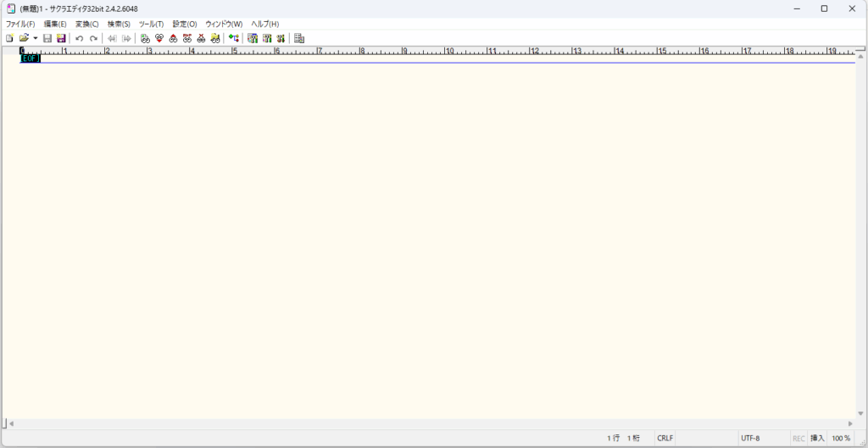Open the UTF-8 encoding selector
Viewport: 868px width, 448px height.
click(750, 438)
